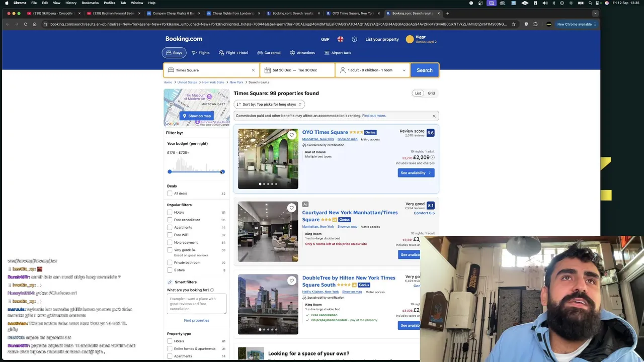This screenshot has height=362, width=644.
Task: Save Courtyard New York Manhattan with heart icon
Action: pos(291,208)
